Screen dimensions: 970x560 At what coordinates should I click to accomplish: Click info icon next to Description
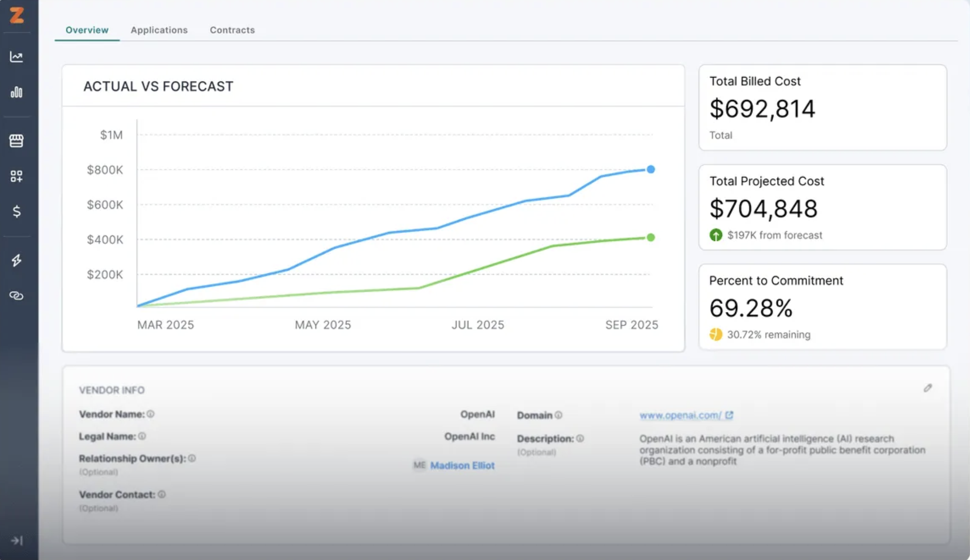coord(580,439)
